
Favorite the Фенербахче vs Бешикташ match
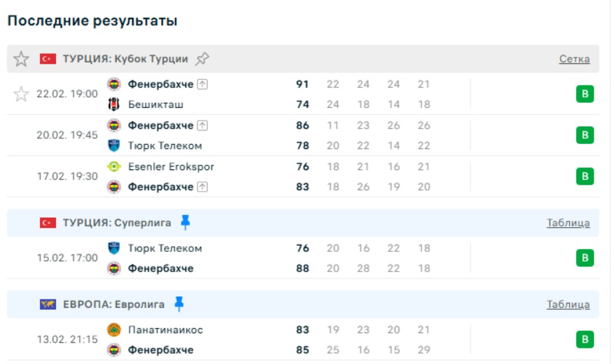(21, 94)
